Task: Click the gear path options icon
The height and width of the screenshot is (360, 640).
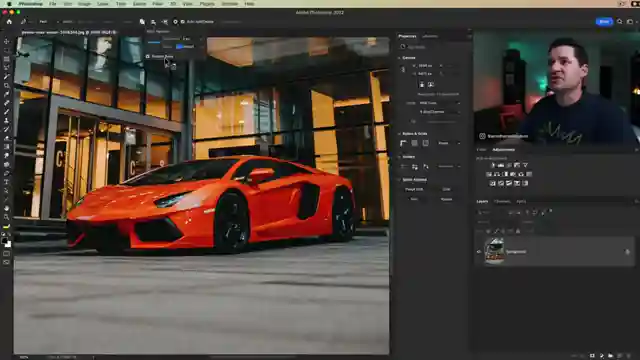Action: click(x=176, y=22)
